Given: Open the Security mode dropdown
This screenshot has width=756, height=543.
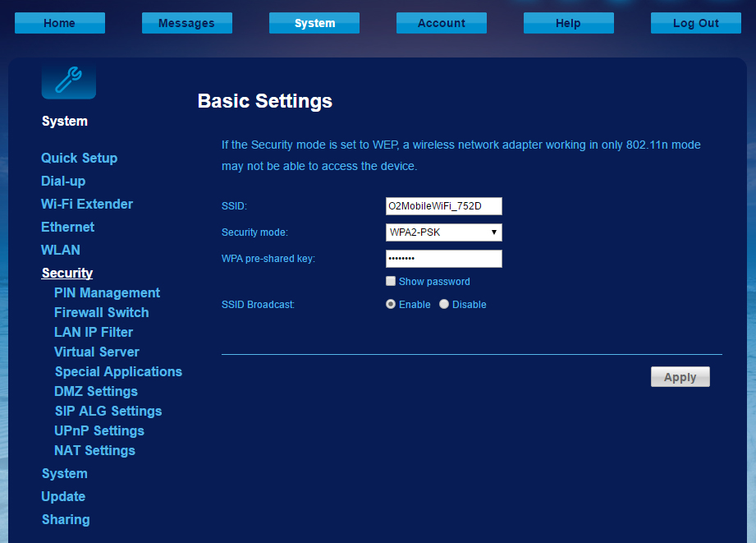Looking at the screenshot, I should tap(443, 232).
